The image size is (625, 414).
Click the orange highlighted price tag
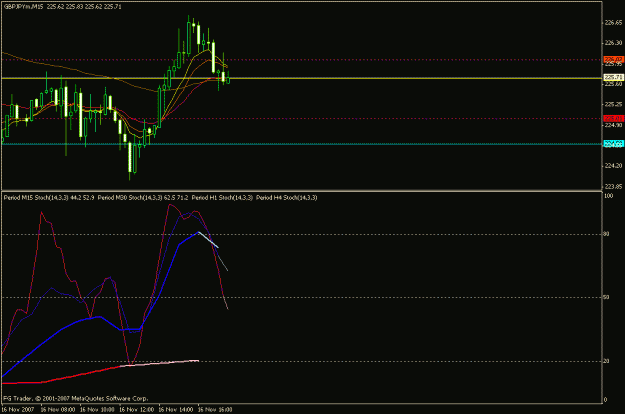[614, 59]
